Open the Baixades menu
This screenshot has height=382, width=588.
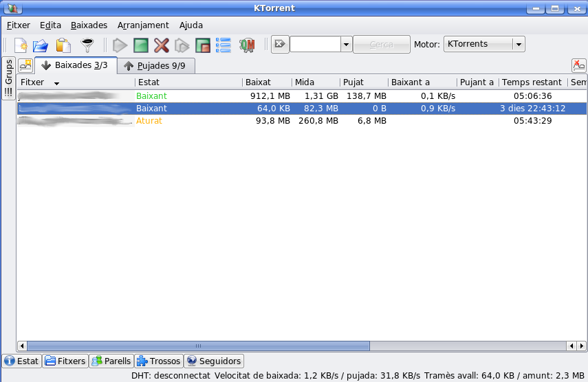point(89,25)
